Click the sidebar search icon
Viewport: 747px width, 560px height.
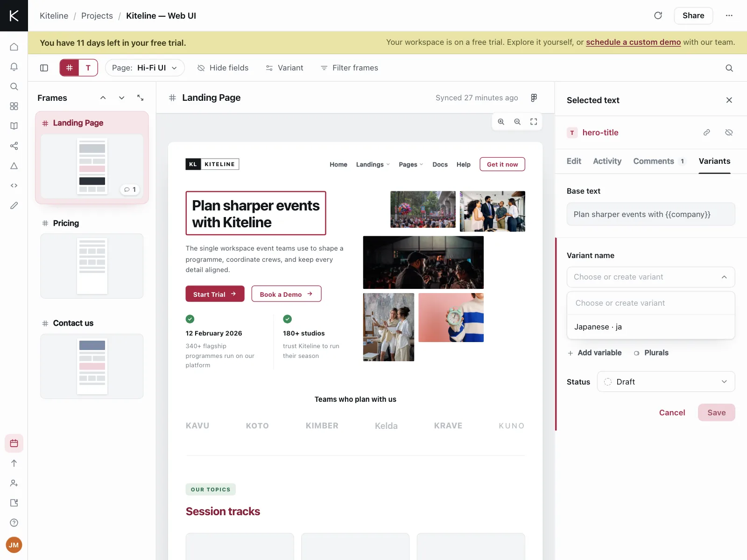coord(14,86)
